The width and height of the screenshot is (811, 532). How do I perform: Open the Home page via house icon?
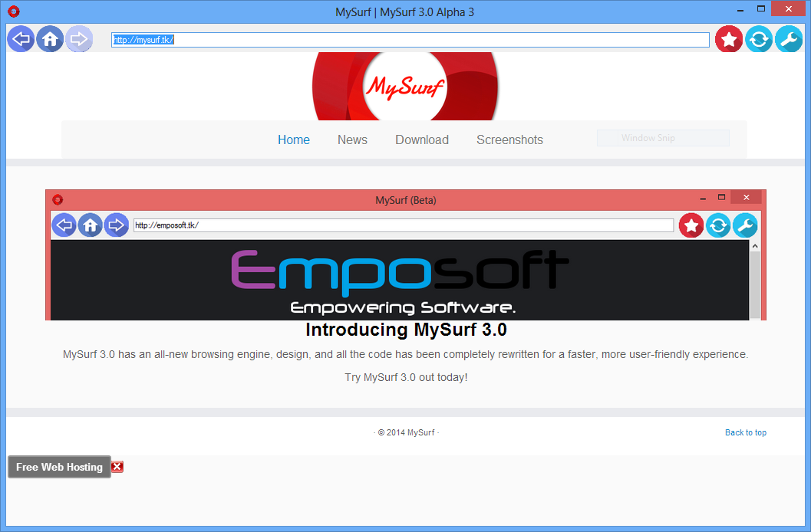coord(50,39)
